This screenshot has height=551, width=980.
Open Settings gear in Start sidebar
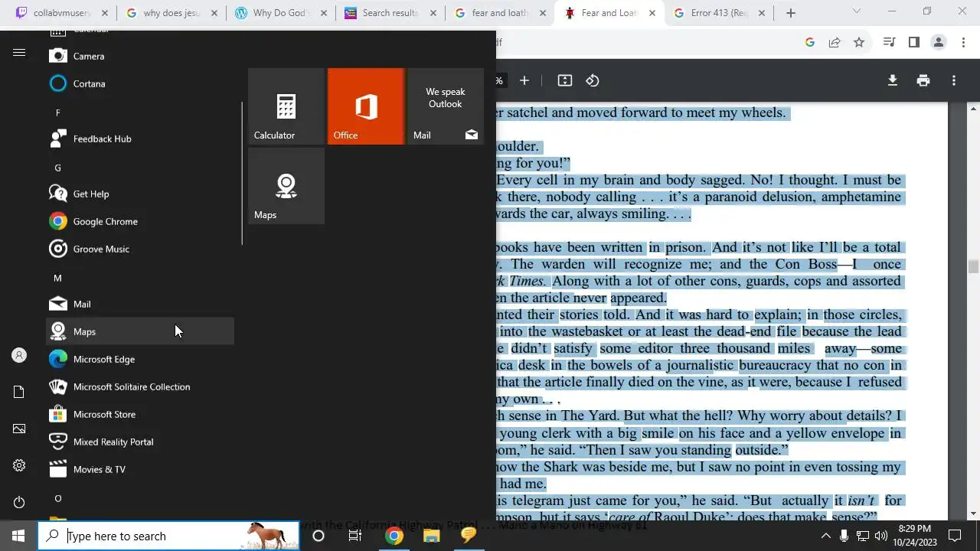[x=19, y=465]
